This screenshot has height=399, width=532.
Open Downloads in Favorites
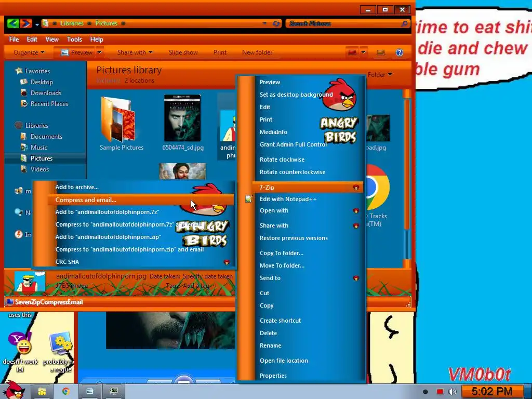[41, 92]
